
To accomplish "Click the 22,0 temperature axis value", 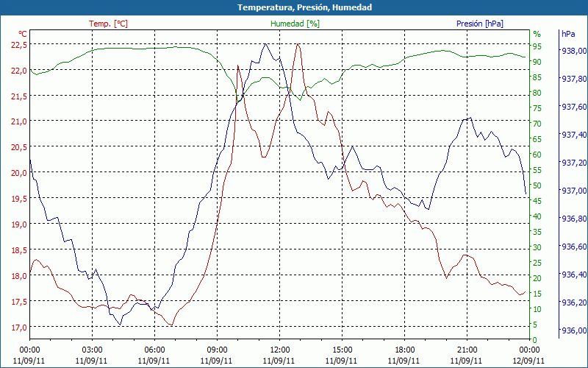I will (x=18, y=70).
